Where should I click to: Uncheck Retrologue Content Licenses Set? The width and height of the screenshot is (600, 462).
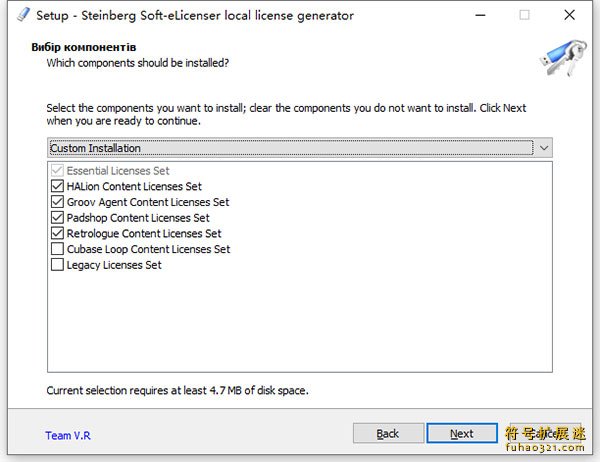click(x=57, y=233)
